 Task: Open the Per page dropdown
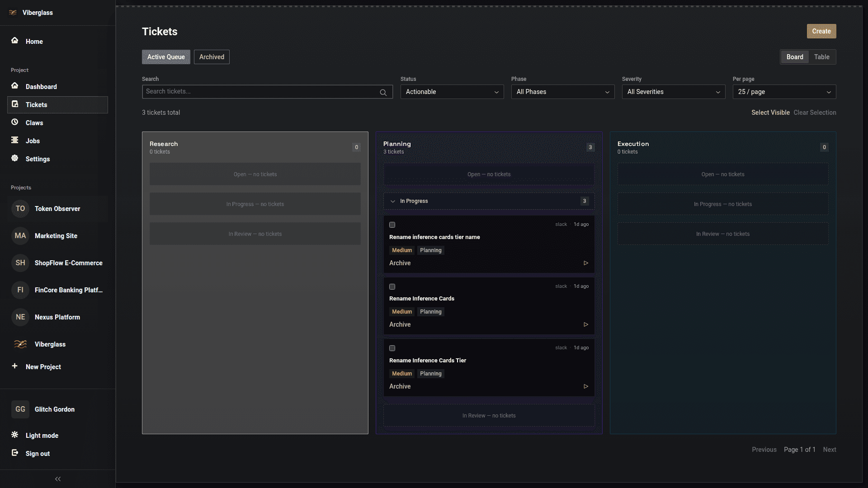tap(784, 92)
